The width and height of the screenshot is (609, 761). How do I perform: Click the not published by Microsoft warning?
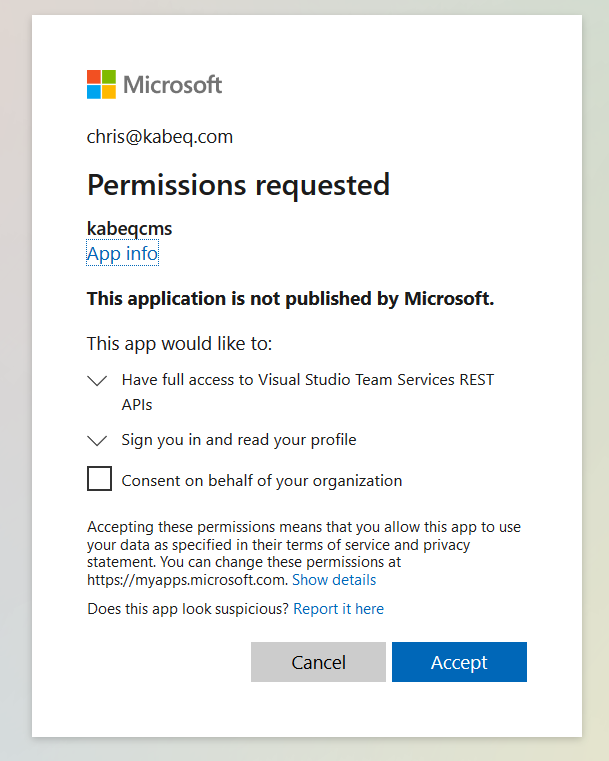[x=290, y=298]
